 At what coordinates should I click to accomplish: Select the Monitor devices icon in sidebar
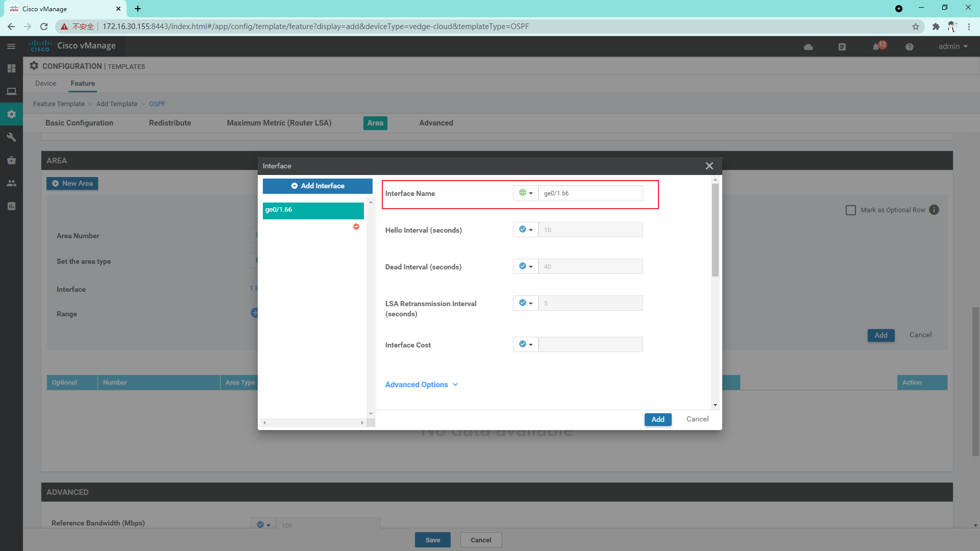coord(11,91)
